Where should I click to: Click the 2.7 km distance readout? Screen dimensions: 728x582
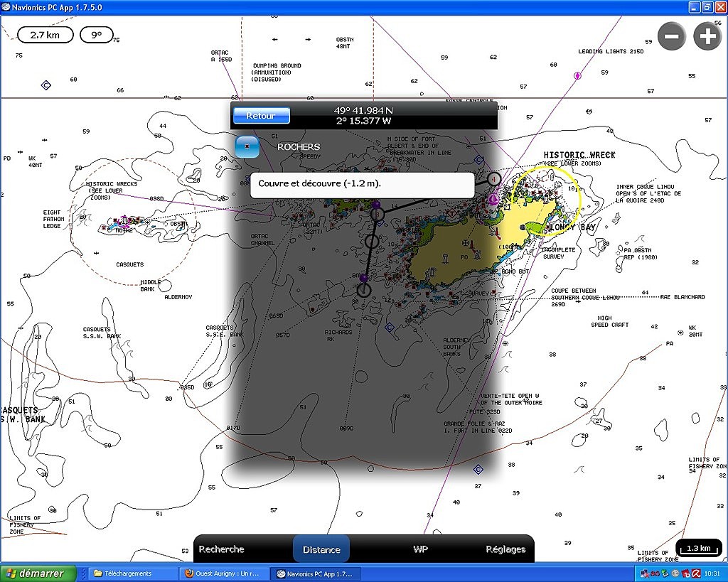(x=45, y=35)
